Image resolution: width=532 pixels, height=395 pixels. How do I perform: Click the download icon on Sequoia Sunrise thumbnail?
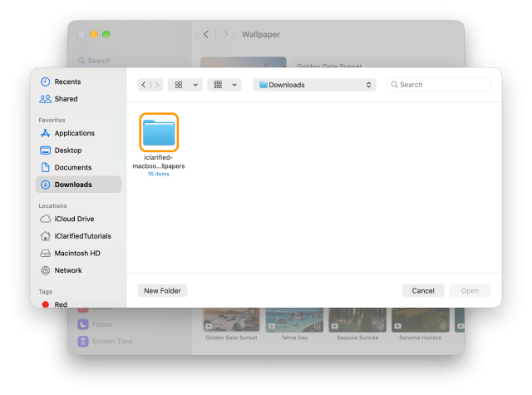[x=380, y=326]
